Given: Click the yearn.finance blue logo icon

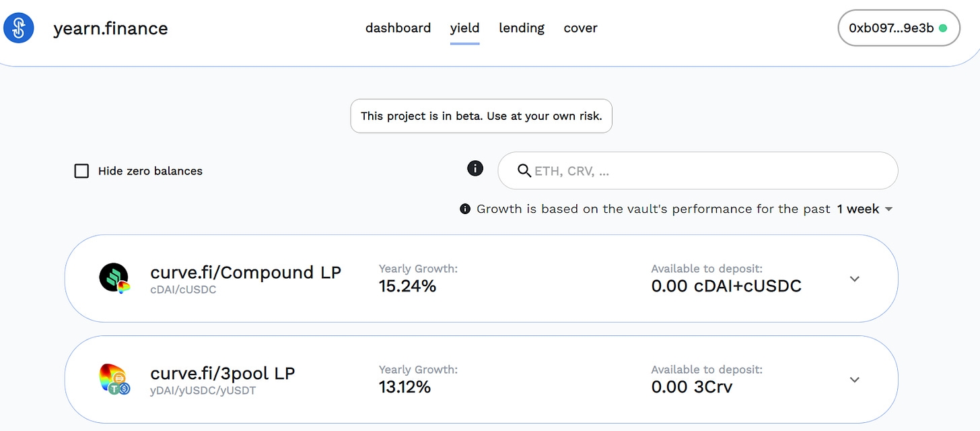Looking at the screenshot, I should pos(19,28).
